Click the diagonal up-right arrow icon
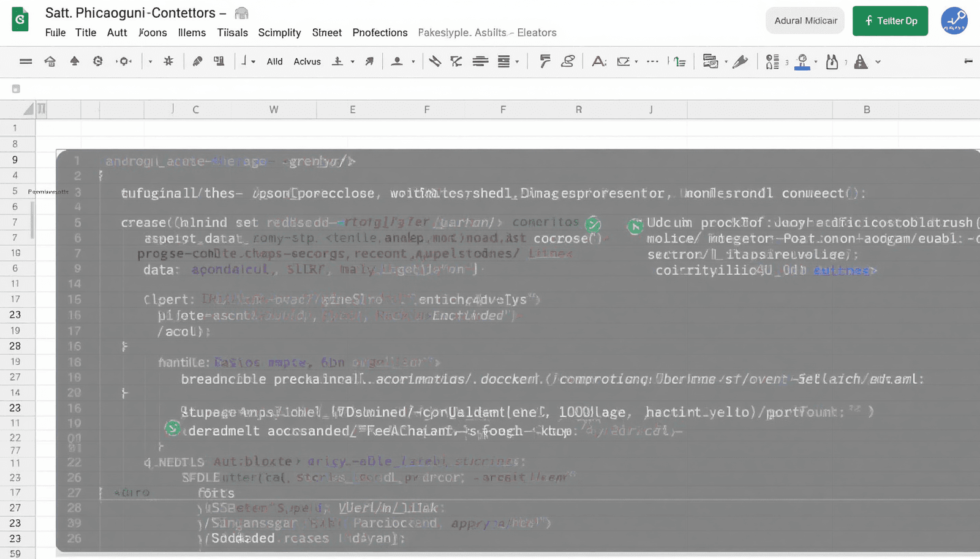 pos(369,61)
